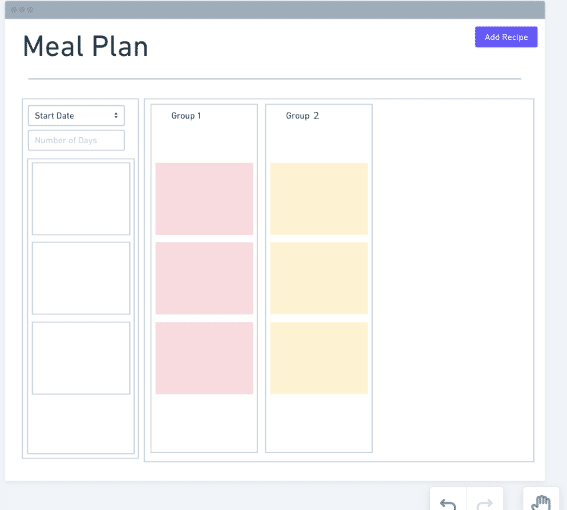This screenshot has height=510, width=567.
Task: Click the bottom pink card in Group 1
Action: 204,358
